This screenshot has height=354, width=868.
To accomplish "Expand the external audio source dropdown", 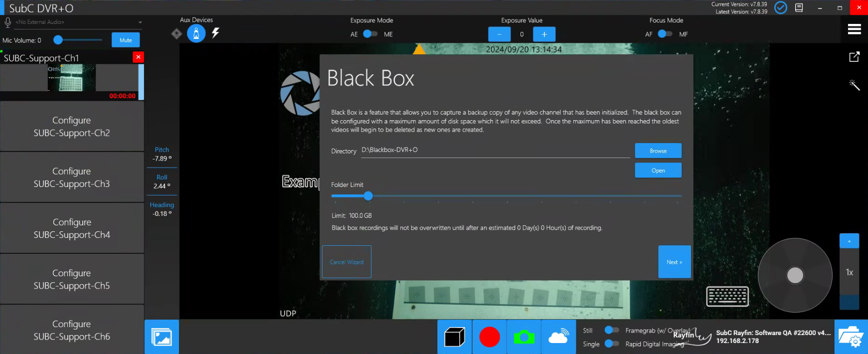I will pos(140,22).
